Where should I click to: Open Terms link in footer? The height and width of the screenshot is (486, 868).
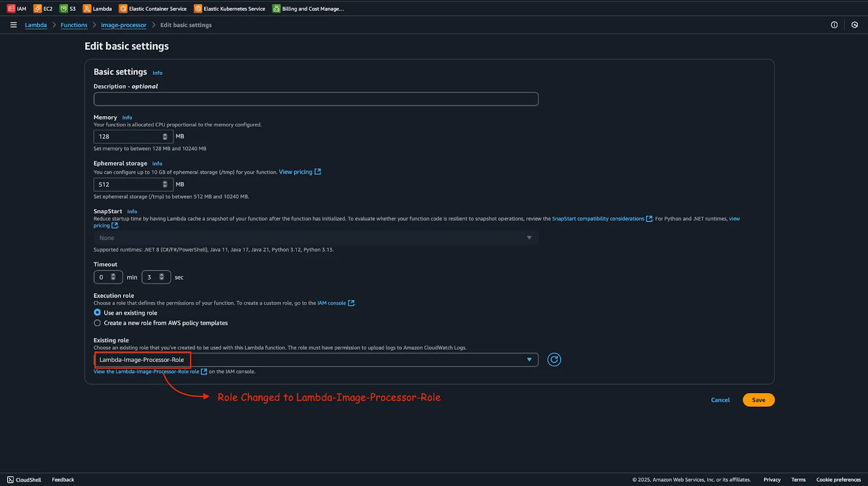[x=798, y=479]
